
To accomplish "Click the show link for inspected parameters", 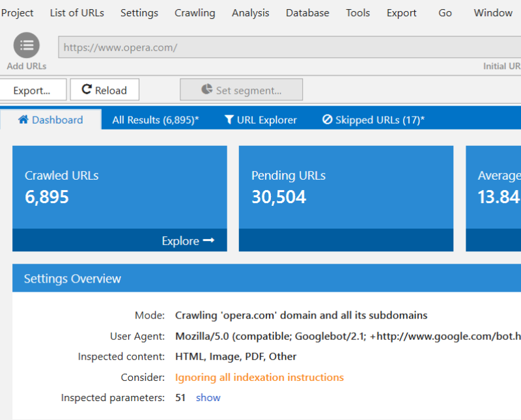I will 208,398.
